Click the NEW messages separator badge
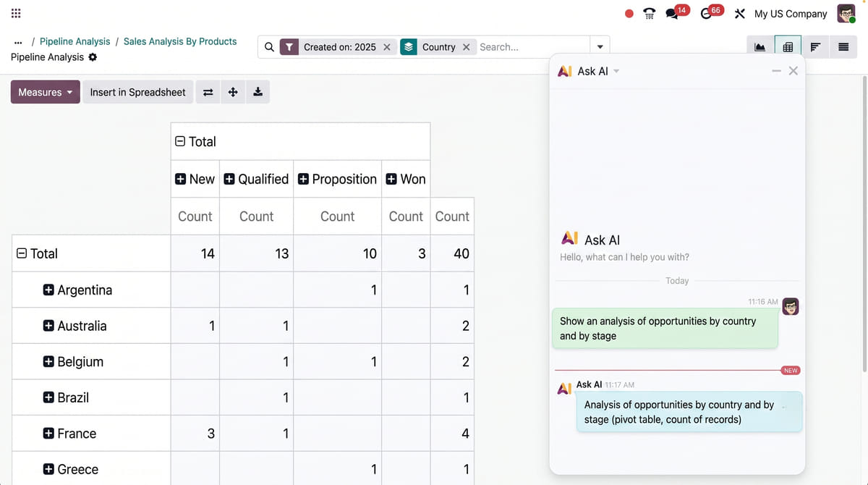 click(x=791, y=370)
